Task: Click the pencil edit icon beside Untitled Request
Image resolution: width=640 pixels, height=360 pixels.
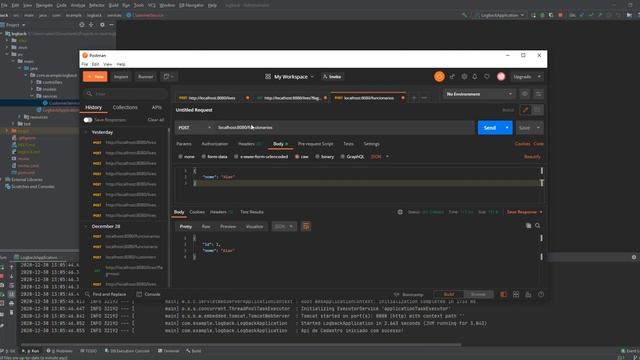Action: (525, 110)
